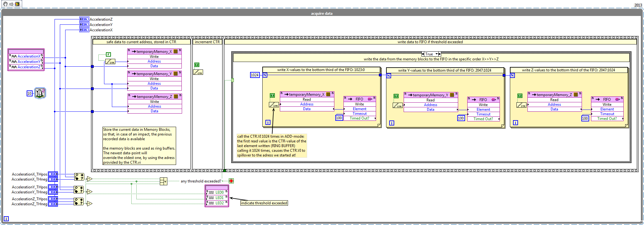
Task: Select CTR subVI in increment CTR frame
Action: tap(198, 72)
